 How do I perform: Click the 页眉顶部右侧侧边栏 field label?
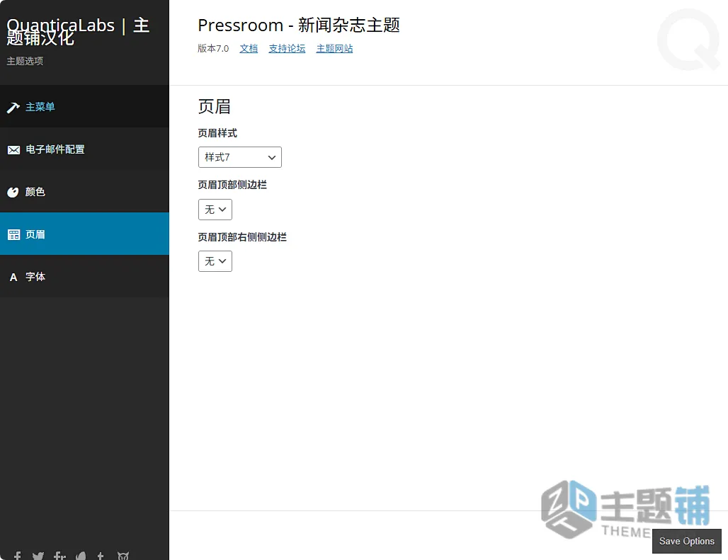[242, 237]
